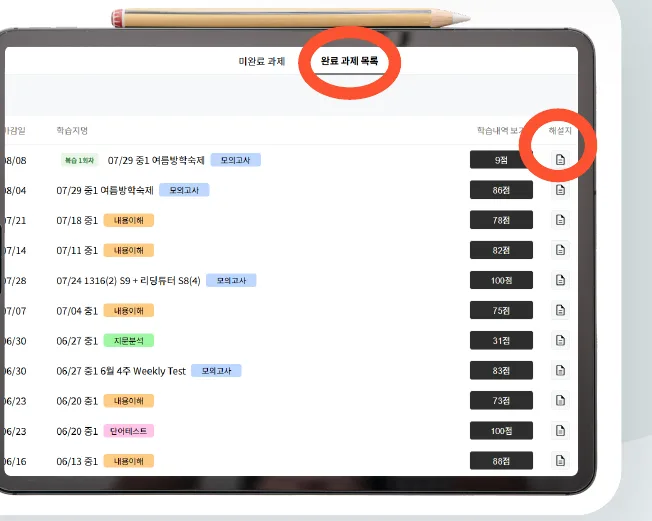Image resolution: width=652 pixels, height=521 pixels.
Task: Click the 모의고사 tag on the 9점 row
Action: click(236, 160)
